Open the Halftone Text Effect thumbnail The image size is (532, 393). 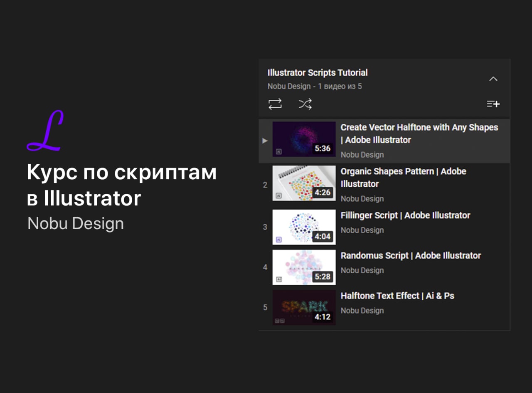(x=304, y=308)
